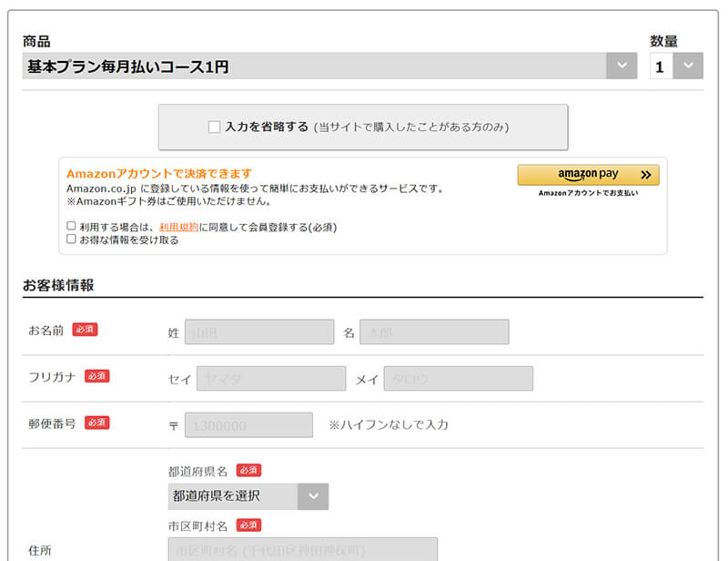This screenshot has height=561, width=728.
Task: Focus the 姓 last name field
Action: [259, 331]
